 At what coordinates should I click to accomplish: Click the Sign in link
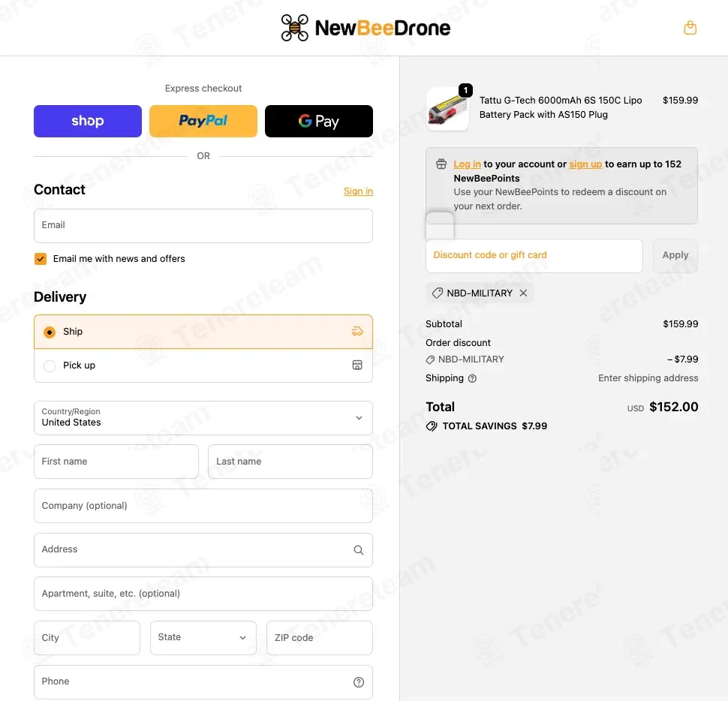358,191
